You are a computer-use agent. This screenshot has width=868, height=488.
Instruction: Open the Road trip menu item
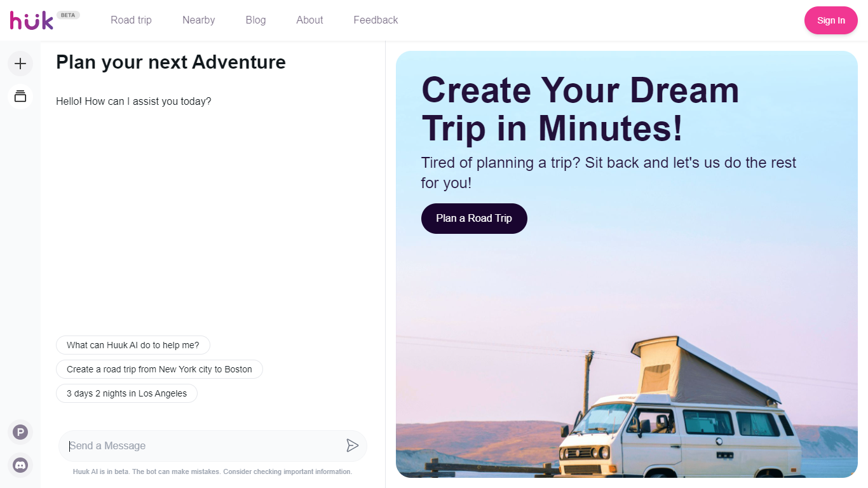[x=131, y=20]
